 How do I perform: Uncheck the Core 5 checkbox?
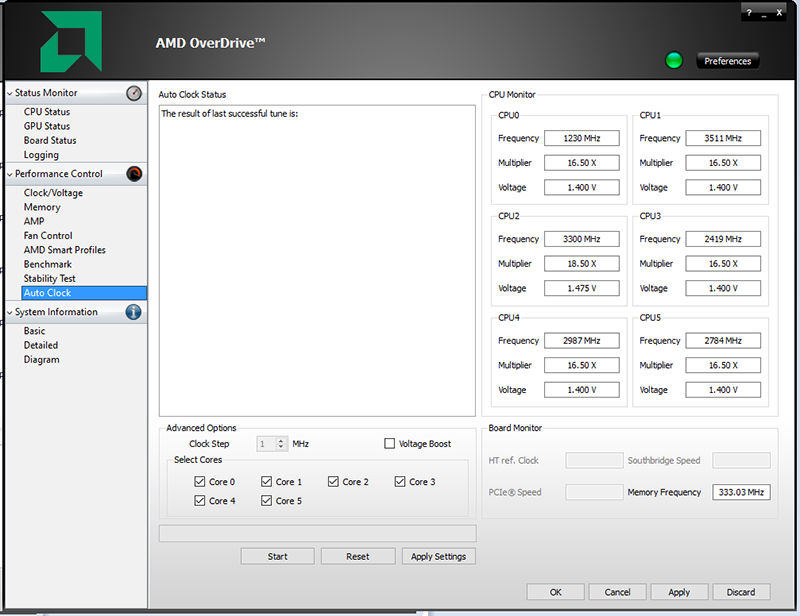click(x=266, y=501)
